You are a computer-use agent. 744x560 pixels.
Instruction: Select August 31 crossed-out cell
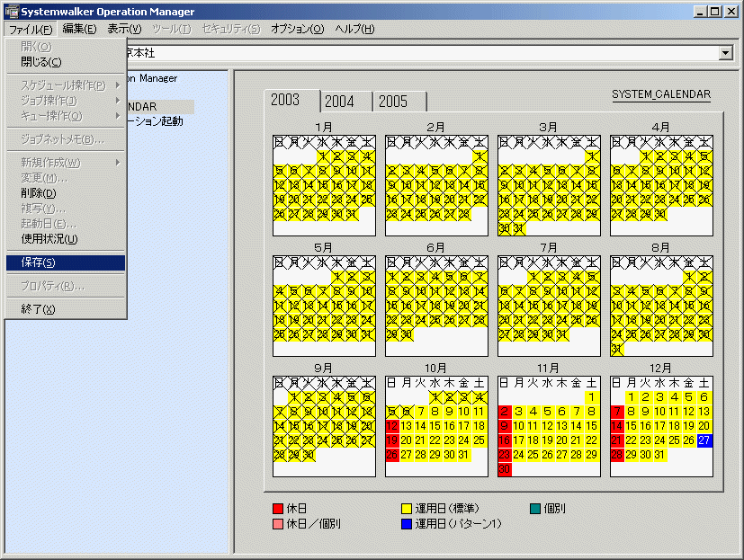(x=617, y=350)
